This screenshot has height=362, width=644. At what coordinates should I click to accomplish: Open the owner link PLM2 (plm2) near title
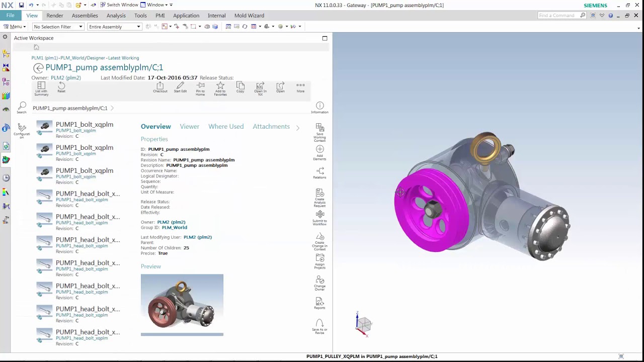pos(65,78)
